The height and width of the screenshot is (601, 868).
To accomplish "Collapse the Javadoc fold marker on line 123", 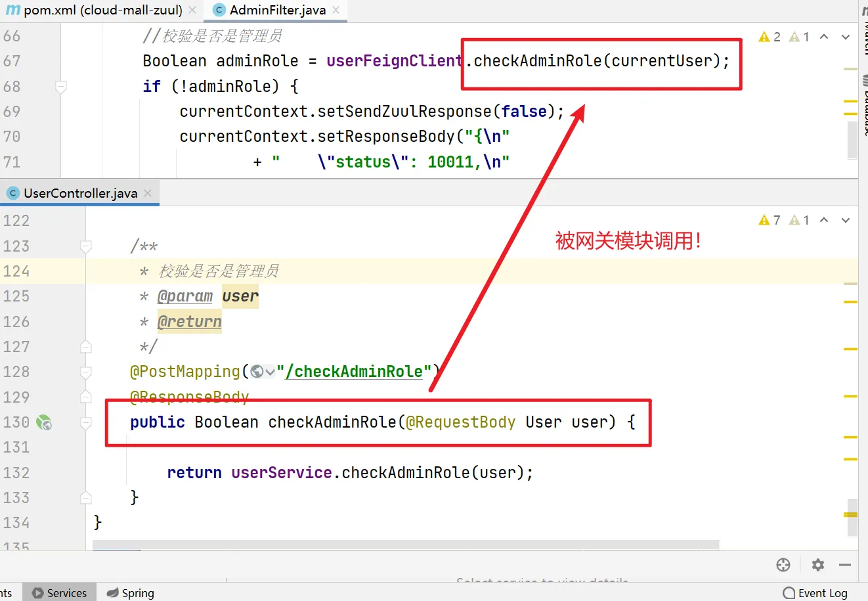I will pyautogui.click(x=85, y=246).
